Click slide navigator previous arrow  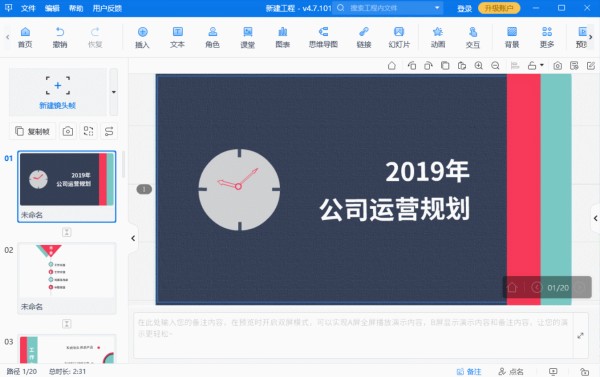point(536,287)
